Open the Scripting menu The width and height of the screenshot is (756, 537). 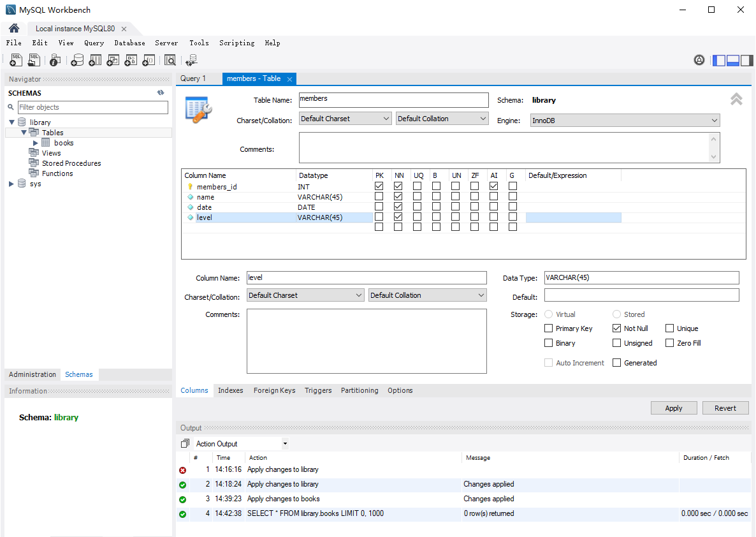236,43
